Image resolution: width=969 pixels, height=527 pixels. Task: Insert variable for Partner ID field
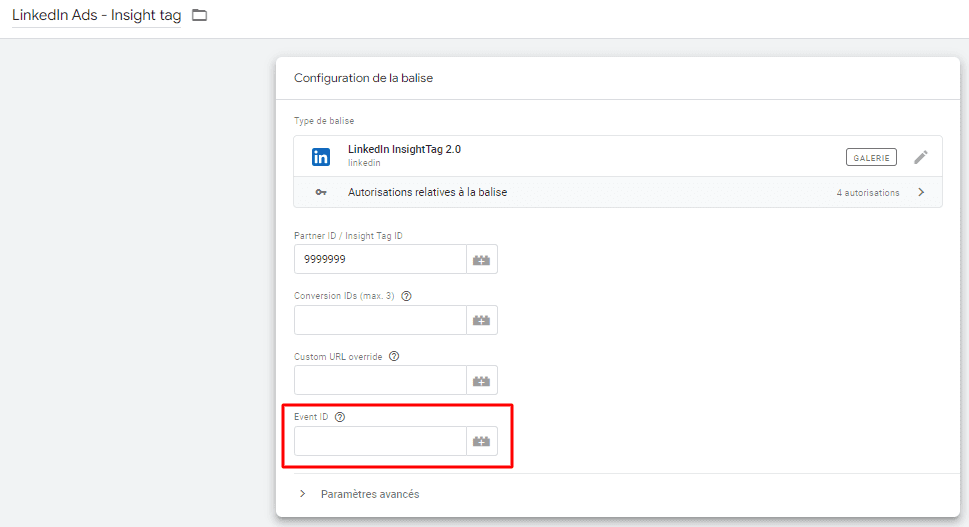tap(481, 259)
